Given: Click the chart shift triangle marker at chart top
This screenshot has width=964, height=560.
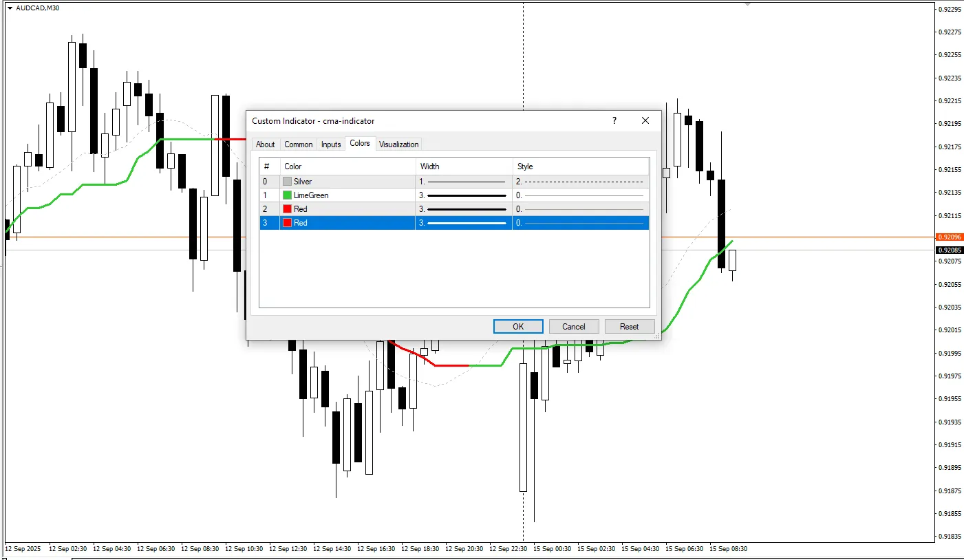Looking at the screenshot, I should (747, 3).
